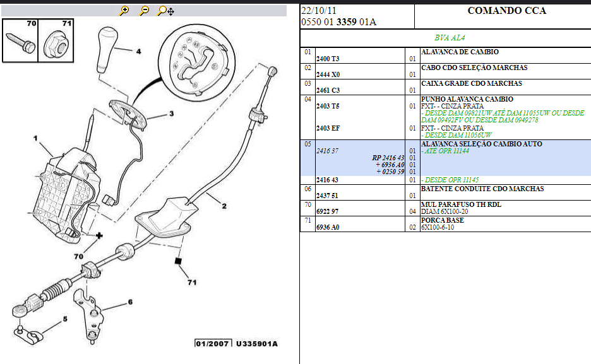This screenshot has height=364, width=591.
Task: Select callout 6 near the bracket
Action: 130,302
